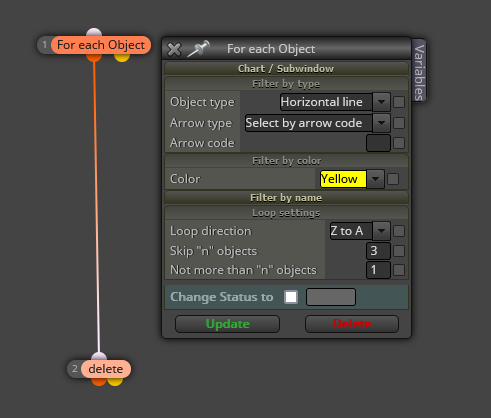The width and height of the screenshot is (491, 418).
Task: Open the Variables side tab
Action: coord(419,71)
